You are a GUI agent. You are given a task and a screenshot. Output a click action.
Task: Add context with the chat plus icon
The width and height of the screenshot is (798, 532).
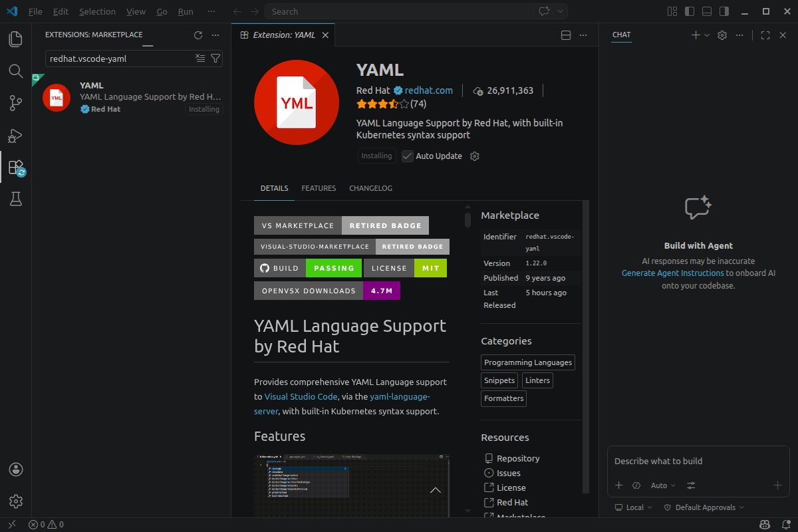618,485
